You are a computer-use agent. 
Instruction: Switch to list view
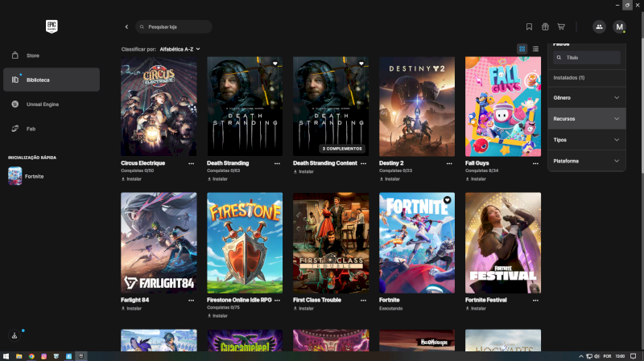click(x=535, y=49)
